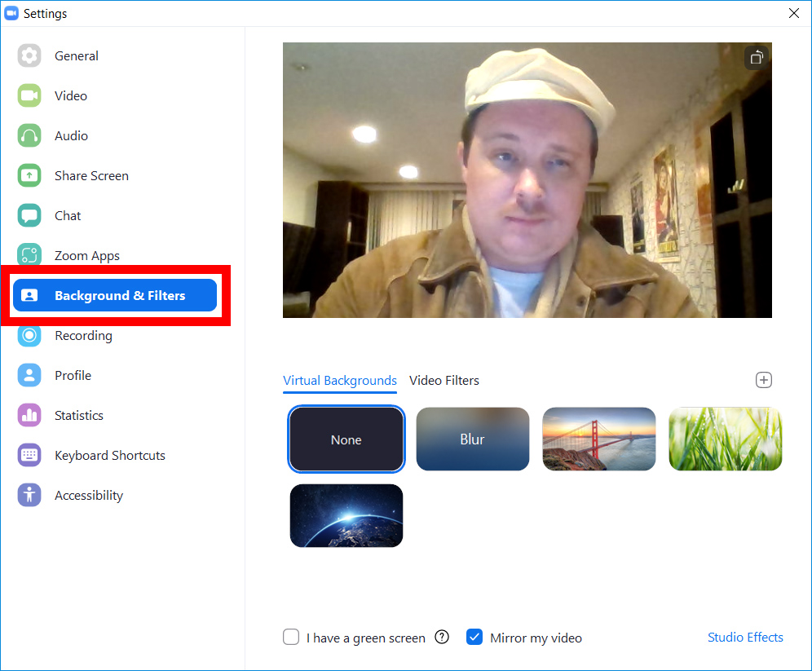
Task: Select the Audio headphones icon
Action: click(29, 135)
